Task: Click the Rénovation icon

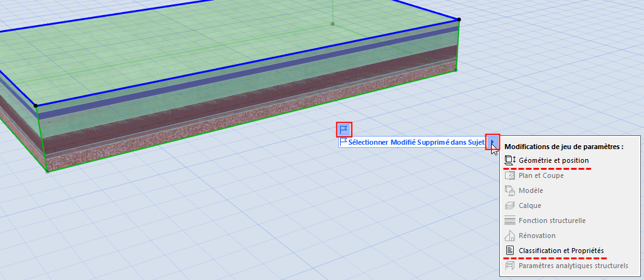Action: click(510, 236)
